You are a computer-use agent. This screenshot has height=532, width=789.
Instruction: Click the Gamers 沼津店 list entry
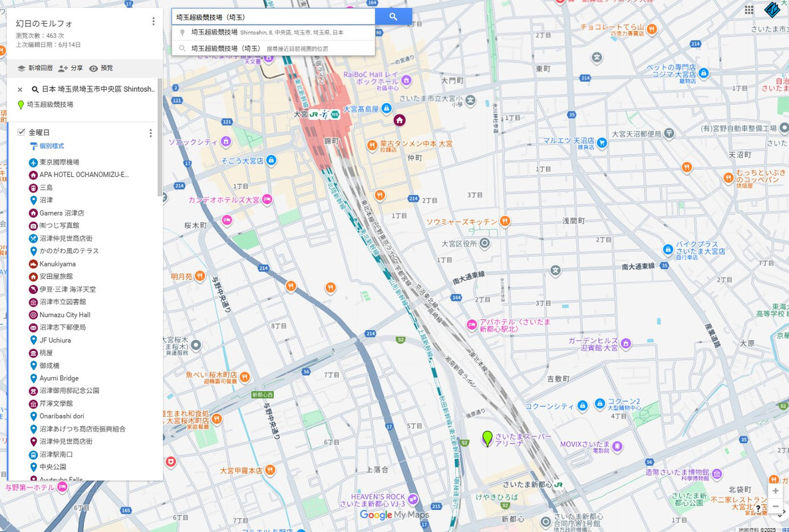(x=62, y=213)
